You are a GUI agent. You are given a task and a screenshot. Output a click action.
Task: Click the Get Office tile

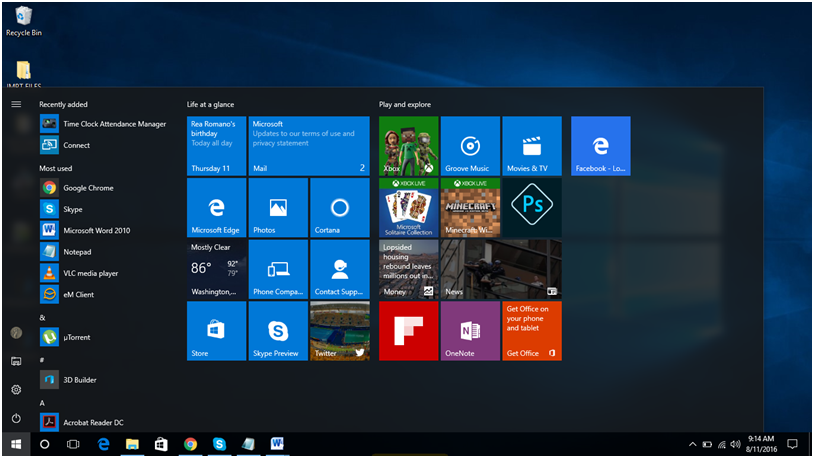click(532, 331)
